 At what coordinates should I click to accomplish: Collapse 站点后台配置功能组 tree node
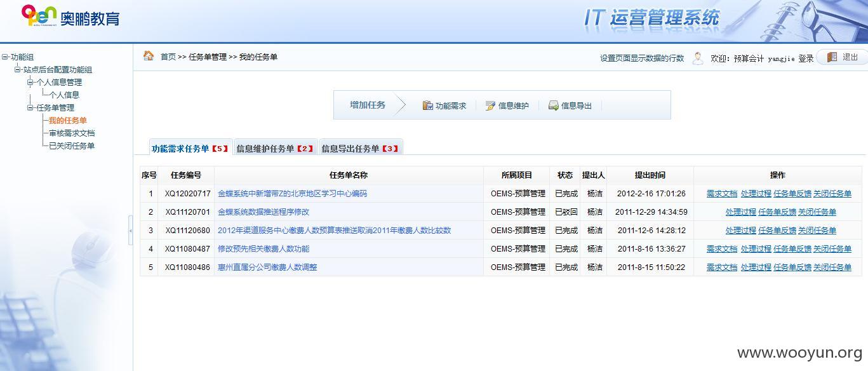[17, 70]
